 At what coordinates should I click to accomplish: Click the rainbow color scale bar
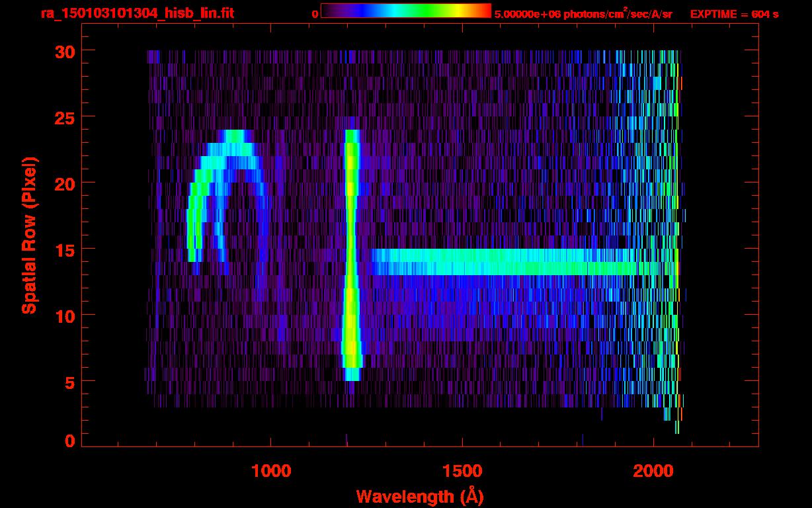pos(405,11)
